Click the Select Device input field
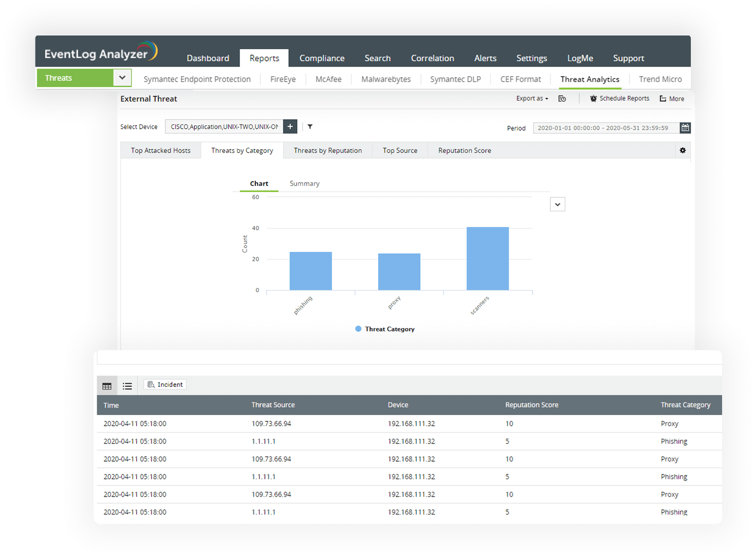This screenshot has height=558, width=756. (x=224, y=127)
